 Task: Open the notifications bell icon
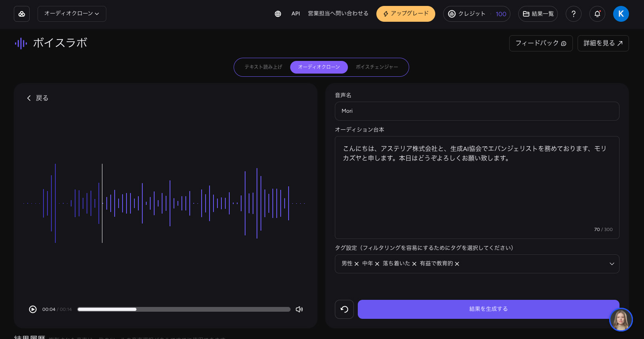pyautogui.click(x=597, y=14)
